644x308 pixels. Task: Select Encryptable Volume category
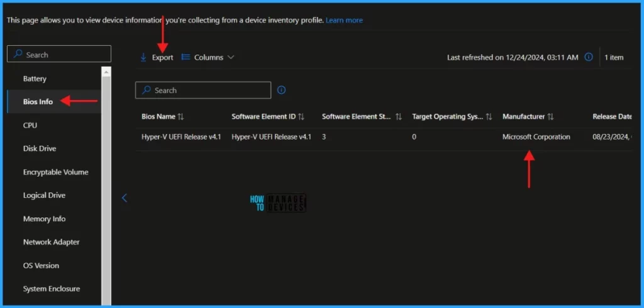click(55, 172)
